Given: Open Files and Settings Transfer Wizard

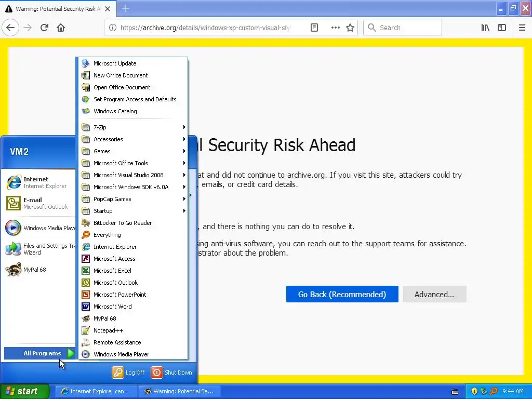Looking at the screenshot, I should pyautogui.click(x=39, y=249).
